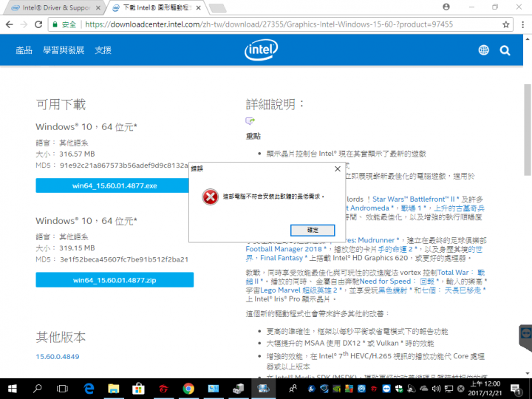Open the 學習與發展 menu

coord(64,50)
